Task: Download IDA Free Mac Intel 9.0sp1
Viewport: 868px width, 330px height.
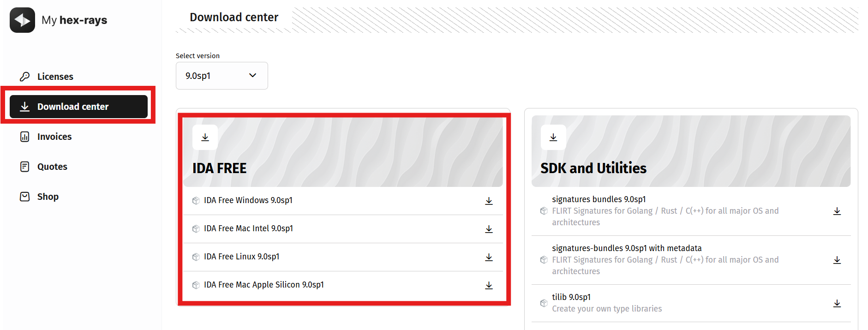Action: pos(489,229)
